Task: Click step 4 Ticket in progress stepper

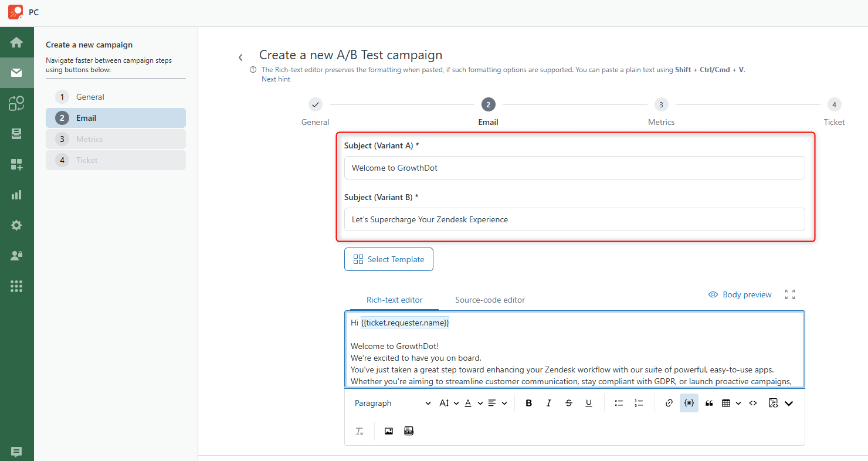Action: (x=834, y=104)
